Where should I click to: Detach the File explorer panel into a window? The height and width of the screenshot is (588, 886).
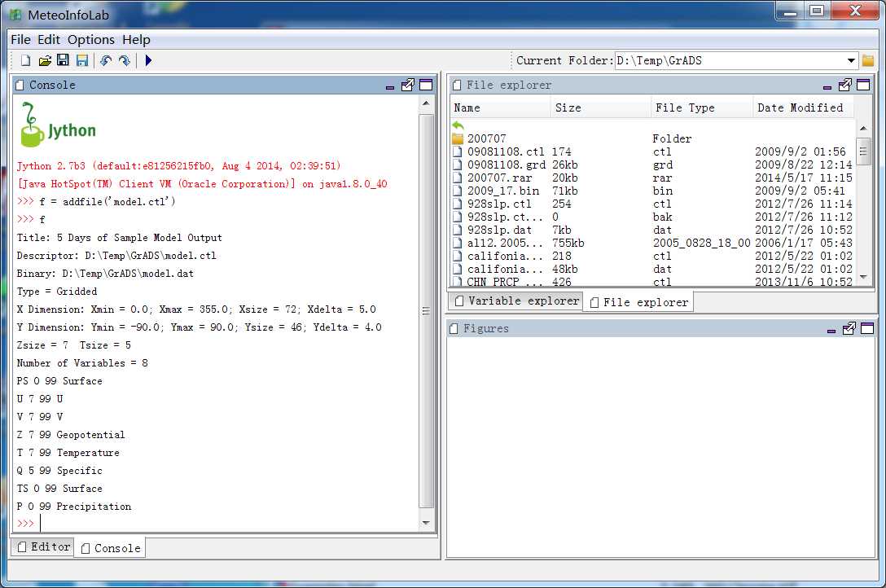845,85
